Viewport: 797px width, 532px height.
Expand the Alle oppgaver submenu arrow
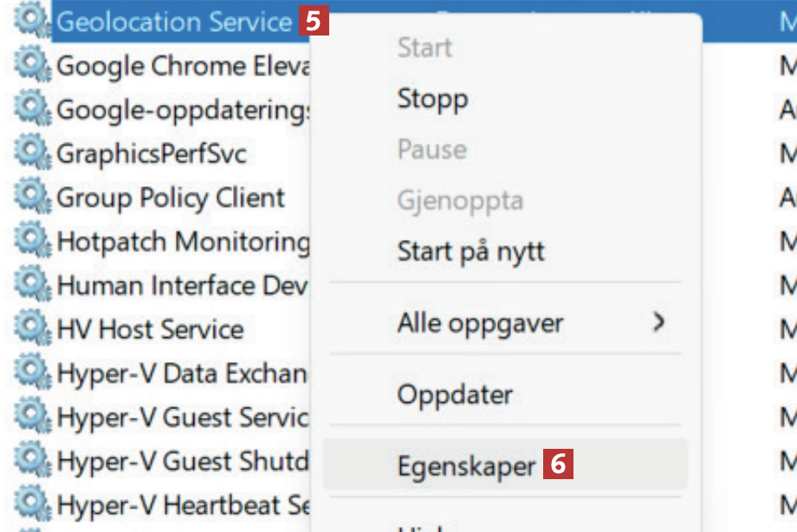tap(659, 323)
